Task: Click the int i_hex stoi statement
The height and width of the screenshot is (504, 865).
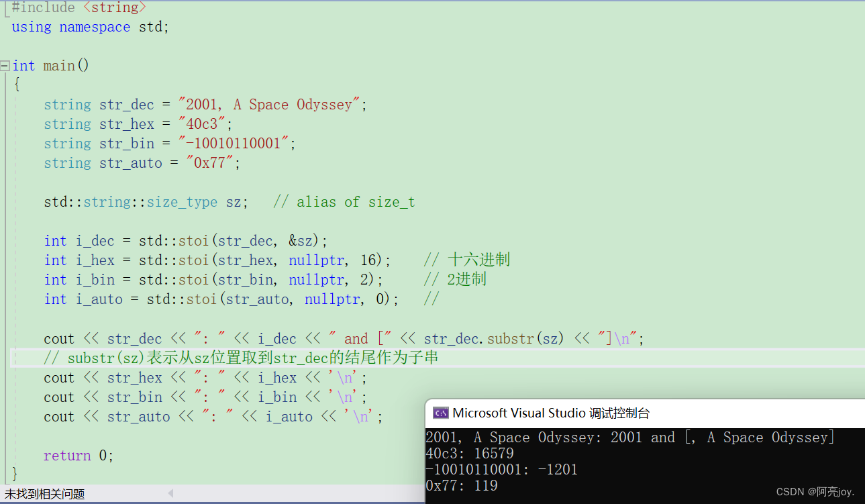Action: [x=217, y=260]
